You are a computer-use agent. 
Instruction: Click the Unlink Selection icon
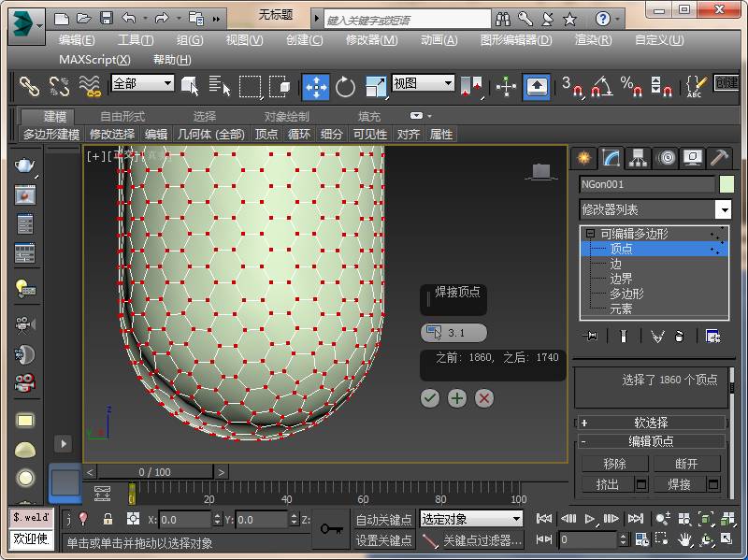tap(59, 86)
